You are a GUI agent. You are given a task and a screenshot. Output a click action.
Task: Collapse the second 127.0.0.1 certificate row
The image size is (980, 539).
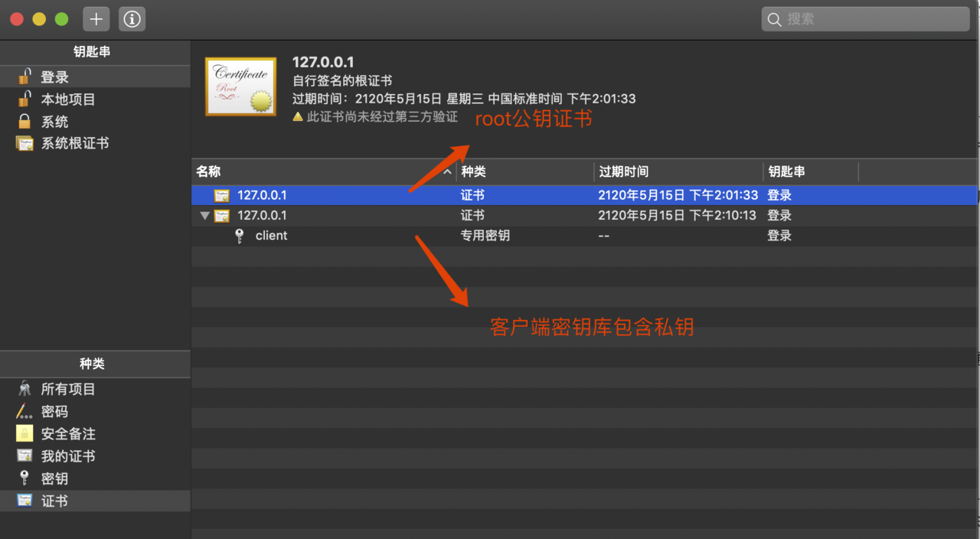point(204,216)
